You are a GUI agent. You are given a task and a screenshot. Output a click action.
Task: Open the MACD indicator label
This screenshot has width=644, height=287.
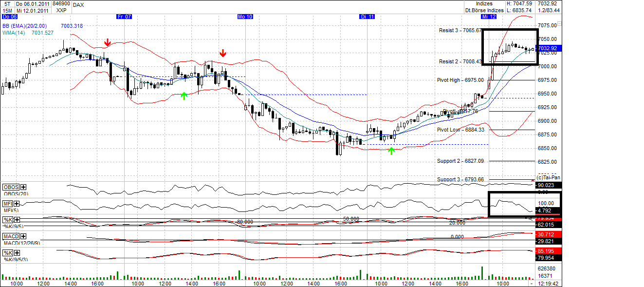point(10,235)
